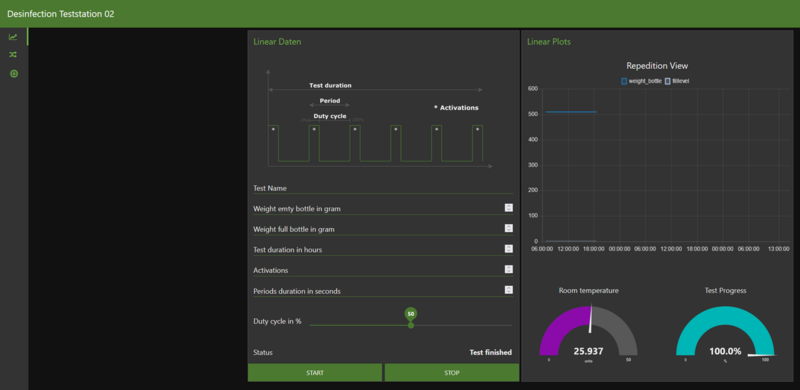The width and height of the screenshot is (800, 390).
Task: Open the line chart sidebar tab
Action: [13, 37]
